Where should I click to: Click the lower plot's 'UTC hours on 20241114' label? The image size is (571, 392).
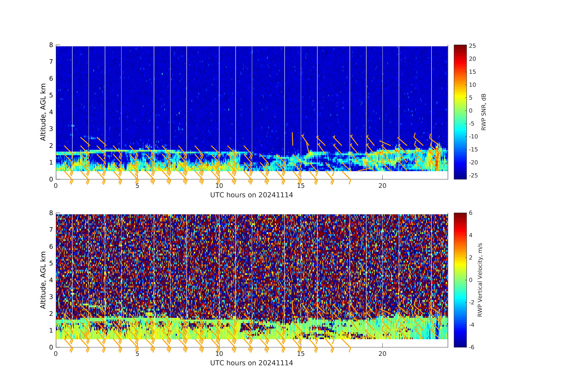pyautogui.click(x=252, y=363)
